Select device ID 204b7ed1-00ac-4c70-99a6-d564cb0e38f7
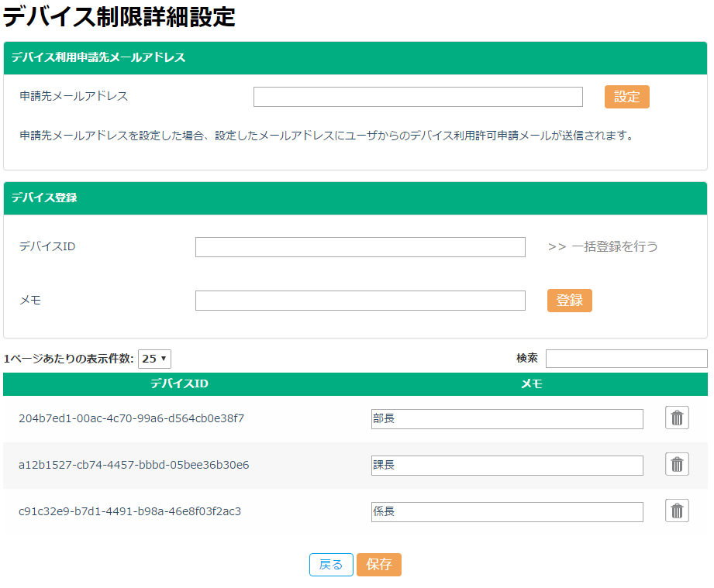Screen dimensions: 714x588 [x=131, y=418]
